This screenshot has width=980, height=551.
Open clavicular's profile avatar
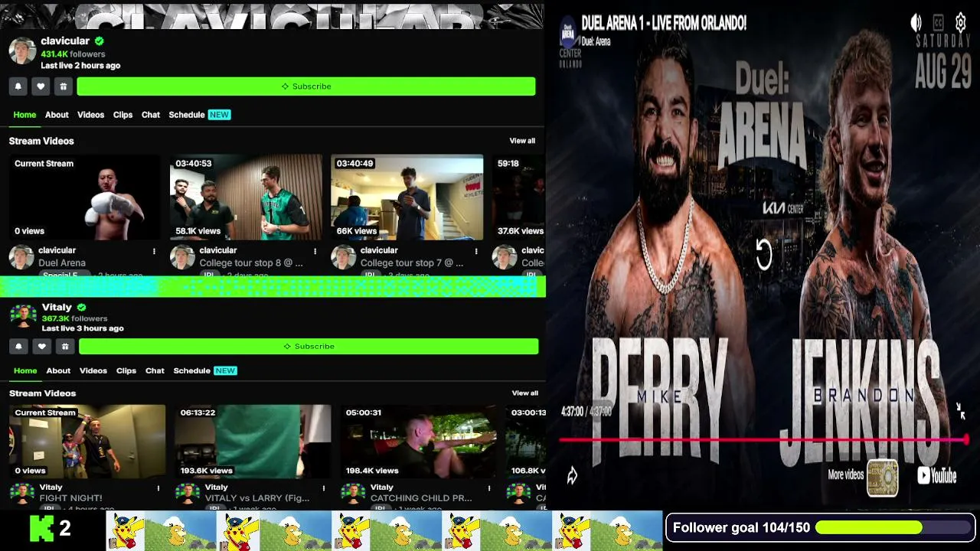pyautogui.click(x=22, y=51)
